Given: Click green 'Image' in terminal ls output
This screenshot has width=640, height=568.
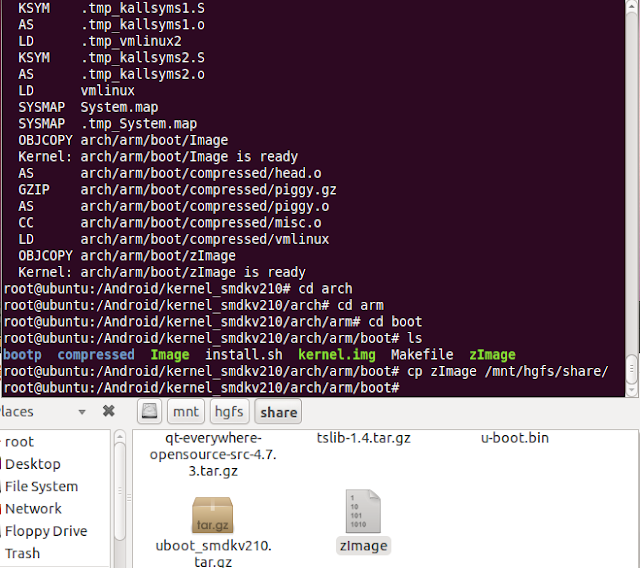Looking at the screenshot, I should pos(170,355).
